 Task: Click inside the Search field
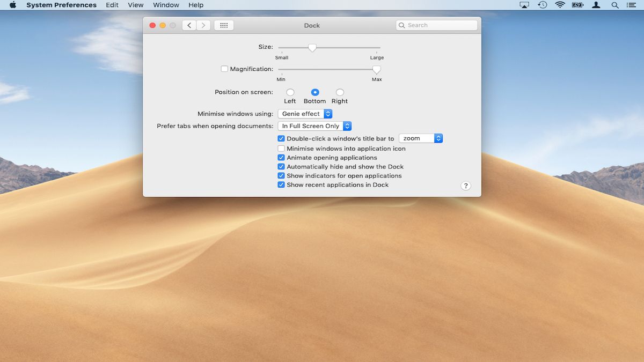[x=436, y=25]
